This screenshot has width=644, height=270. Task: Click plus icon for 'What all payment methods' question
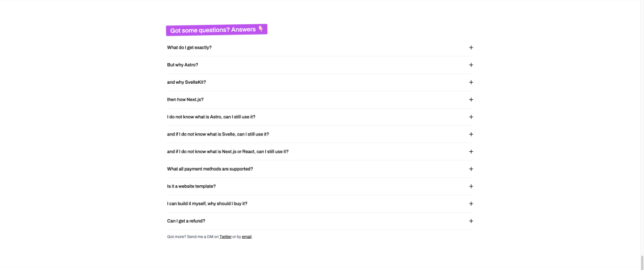pyautogui.click(x=471, y=169)
